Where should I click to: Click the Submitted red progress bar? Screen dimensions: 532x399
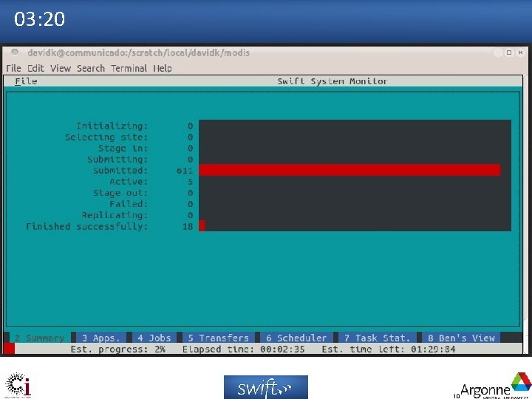tap(349, 170)
